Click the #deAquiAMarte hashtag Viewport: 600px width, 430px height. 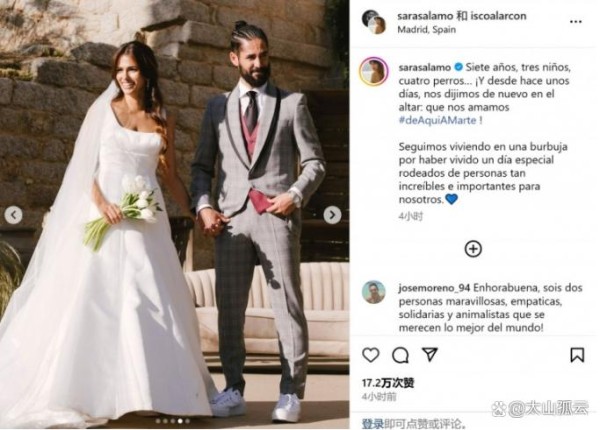click(x=437, y=120)
